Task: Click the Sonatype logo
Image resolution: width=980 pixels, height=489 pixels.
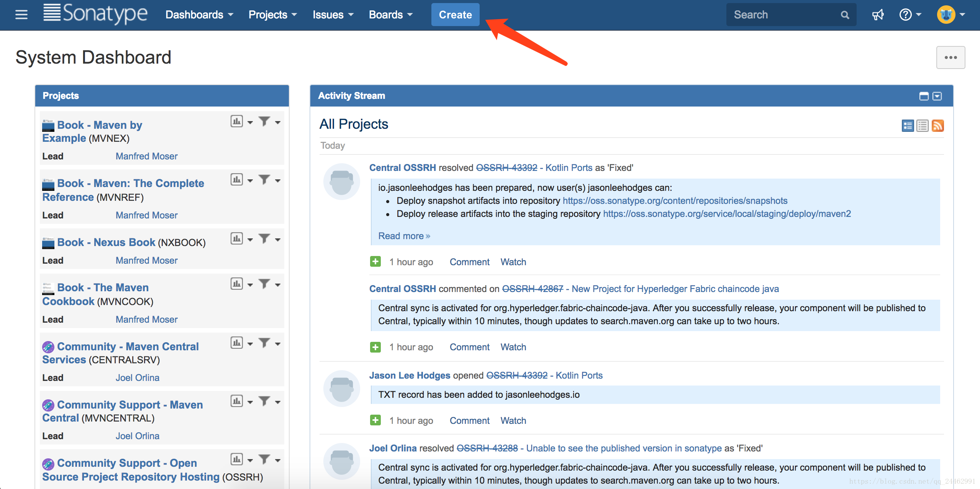Action: tap(95, 14)
